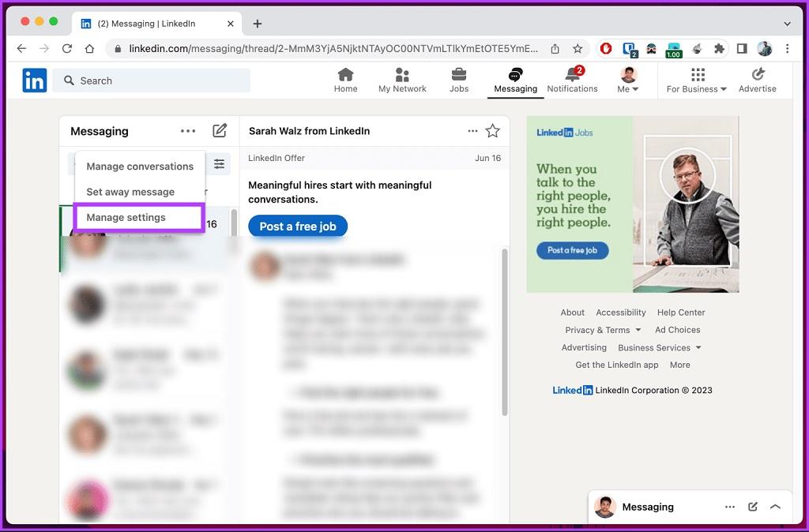Screen dimensions: 809x532
Task: Choose Manage conversations from the menu
Action: click(x=140, y=167)
